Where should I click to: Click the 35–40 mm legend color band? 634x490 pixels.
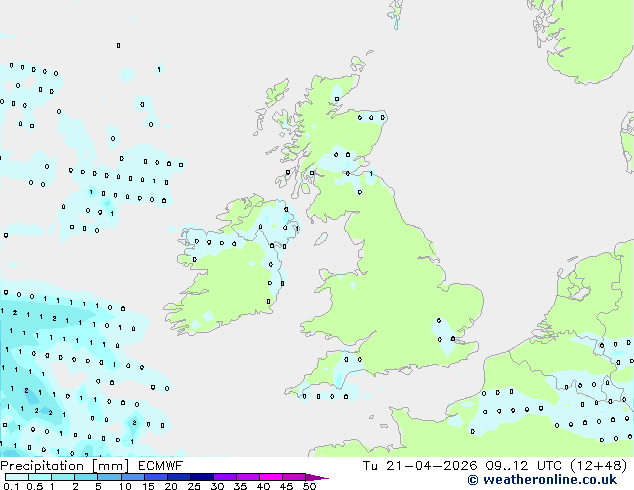(x=248, y=477)
